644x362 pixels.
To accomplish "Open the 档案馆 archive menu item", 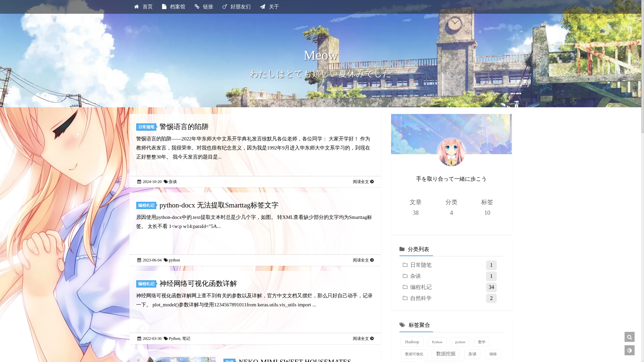I will [173, 7].
